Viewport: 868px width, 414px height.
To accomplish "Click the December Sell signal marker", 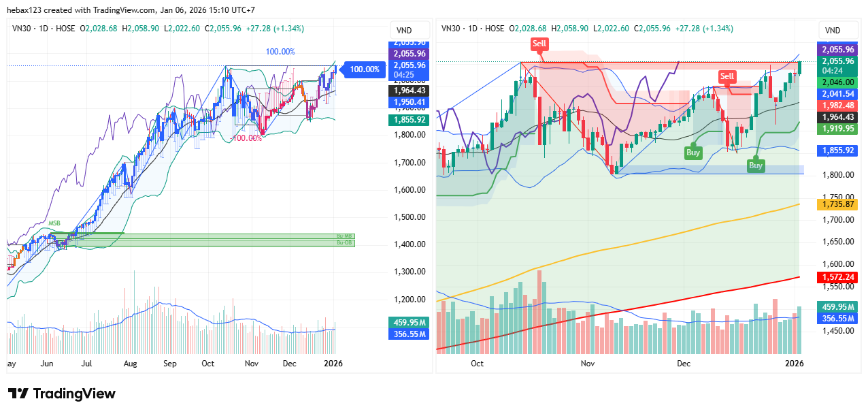I will click(x=727, y=76).
